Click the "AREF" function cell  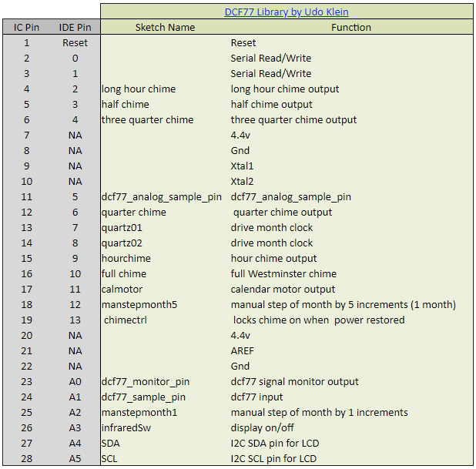point(242,350)
